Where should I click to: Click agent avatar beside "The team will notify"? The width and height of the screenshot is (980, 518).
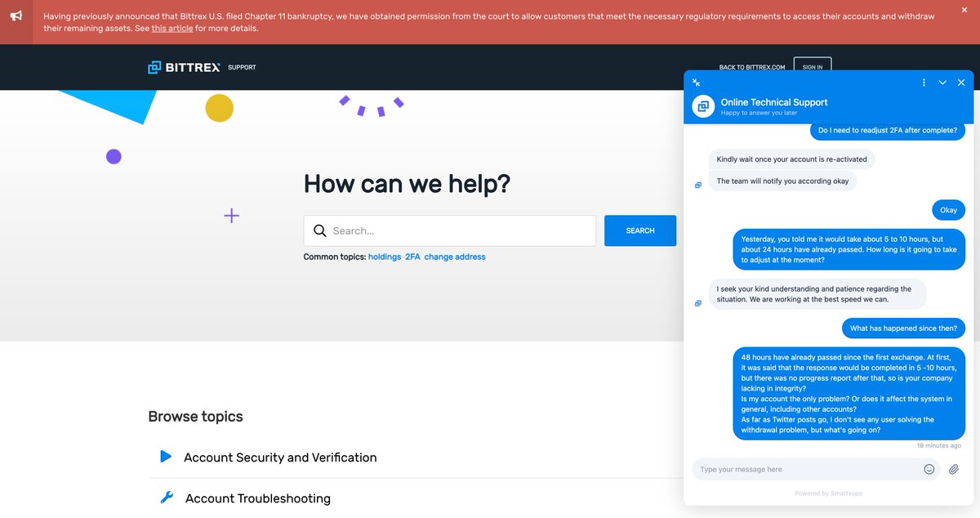tap(697, 185)
